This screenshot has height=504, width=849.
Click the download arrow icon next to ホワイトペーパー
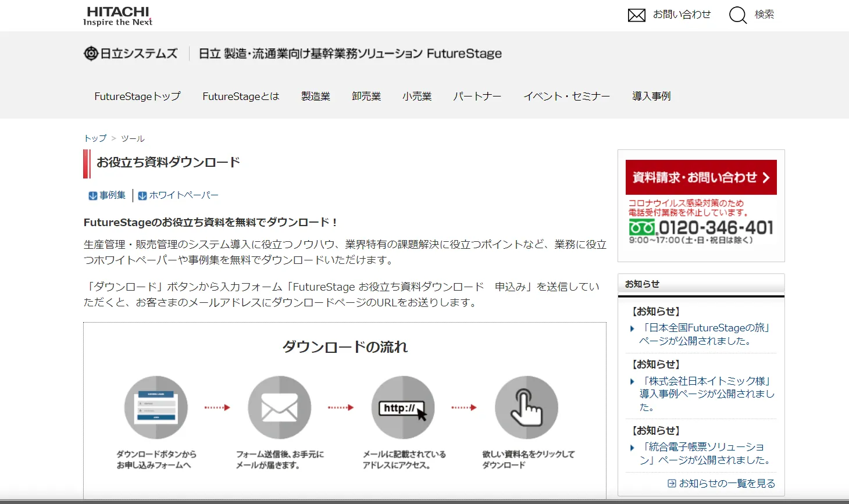142,196
